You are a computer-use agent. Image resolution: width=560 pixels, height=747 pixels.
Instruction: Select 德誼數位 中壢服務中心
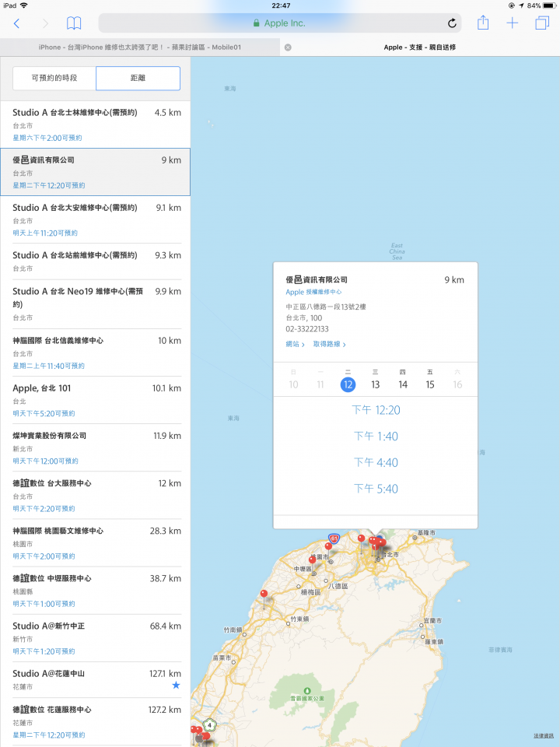coord(95,591)
